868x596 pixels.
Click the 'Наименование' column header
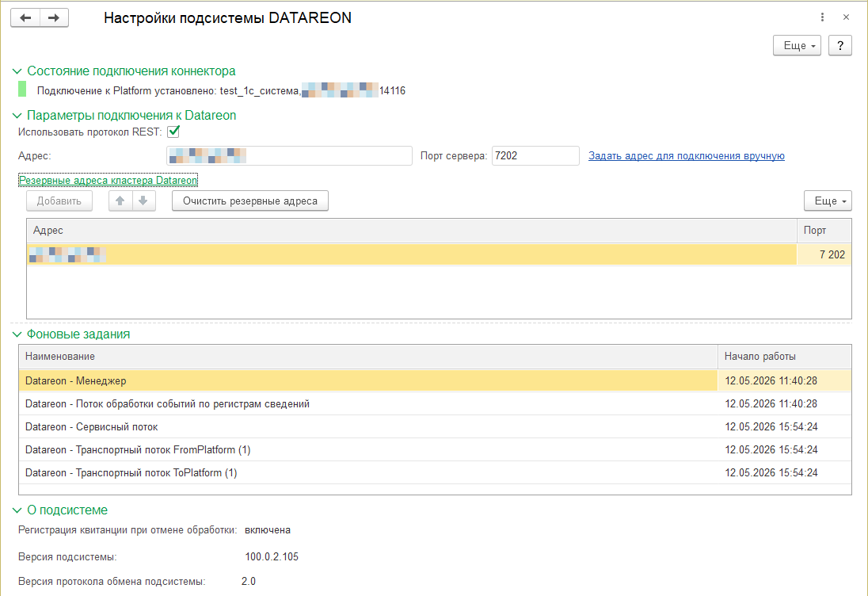click(x=368, y=356)
